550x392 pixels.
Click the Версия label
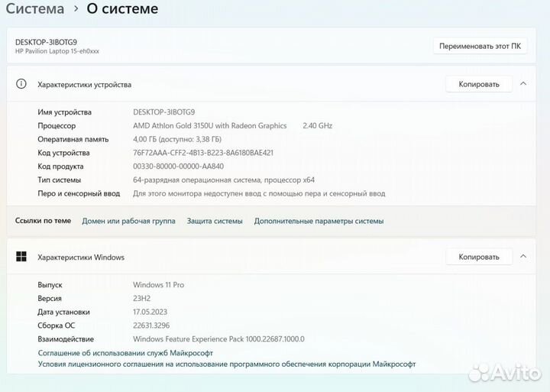pos(50,299)
